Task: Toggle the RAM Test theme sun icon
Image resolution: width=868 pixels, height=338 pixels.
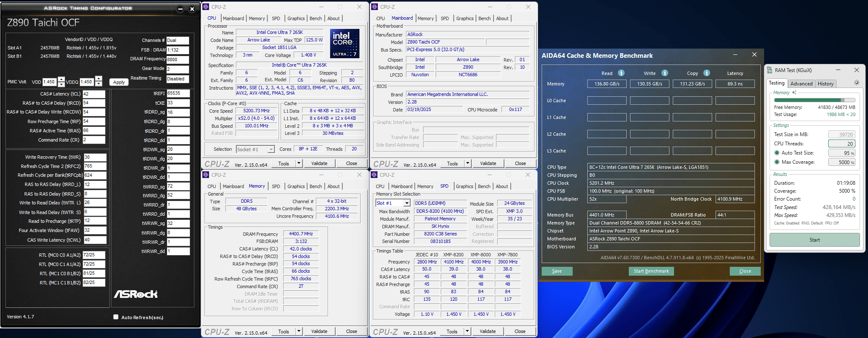Action: pyautogui.click(x=857, y=83)
